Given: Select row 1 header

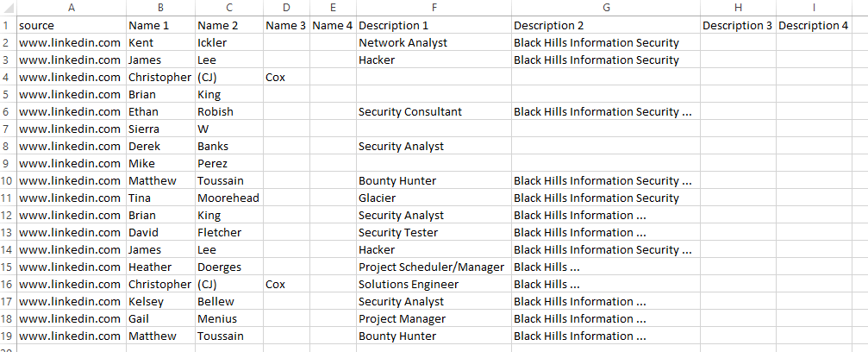Looking at the screenshot, I should [x=7, y=25].
